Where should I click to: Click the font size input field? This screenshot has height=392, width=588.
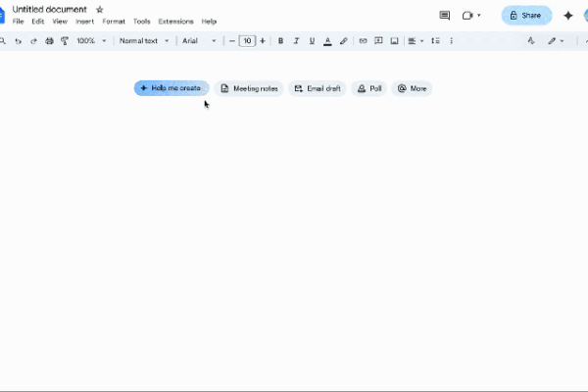pyautogui.click(x=247, y=41)
